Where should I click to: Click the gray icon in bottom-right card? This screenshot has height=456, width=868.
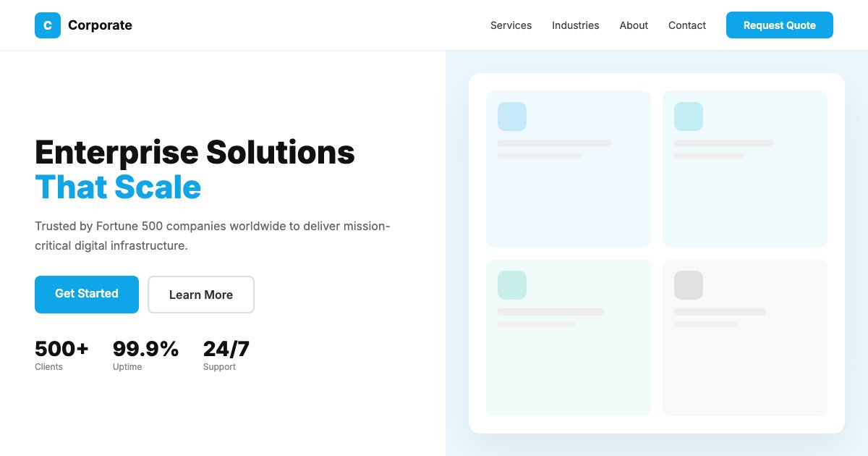click(x=688, y=285)
